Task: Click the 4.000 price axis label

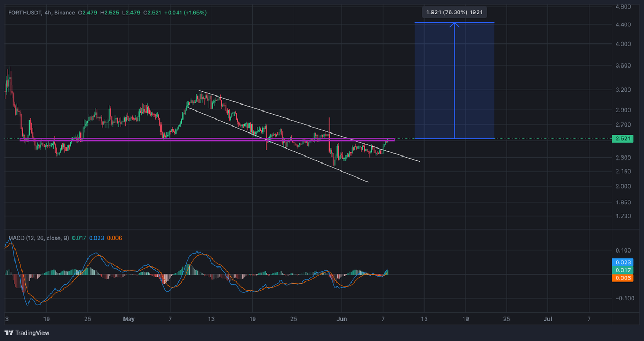Action: (x=623, y=44)
